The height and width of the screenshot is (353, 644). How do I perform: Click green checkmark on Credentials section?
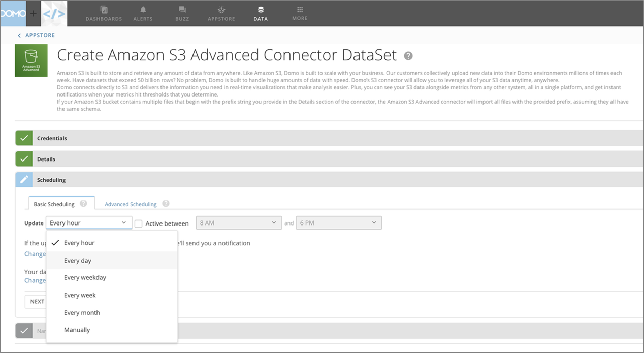pyautogui.click(x=24, y=138)
